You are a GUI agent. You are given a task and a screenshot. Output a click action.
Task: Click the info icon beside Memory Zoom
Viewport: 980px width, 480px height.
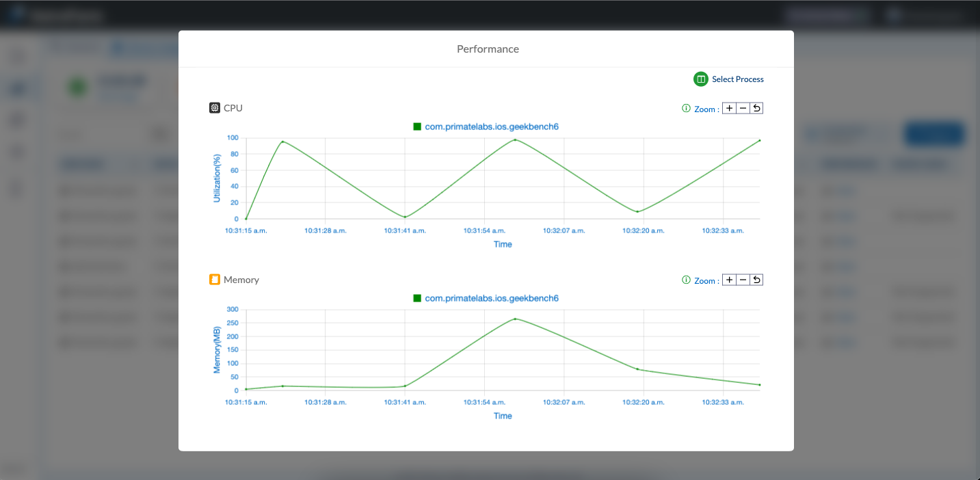point(686,280)
